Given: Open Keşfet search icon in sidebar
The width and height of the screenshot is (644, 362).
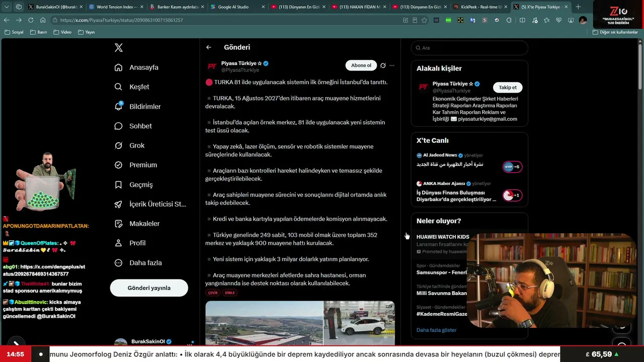Looking at the screenshot, I should coord(118,87).
